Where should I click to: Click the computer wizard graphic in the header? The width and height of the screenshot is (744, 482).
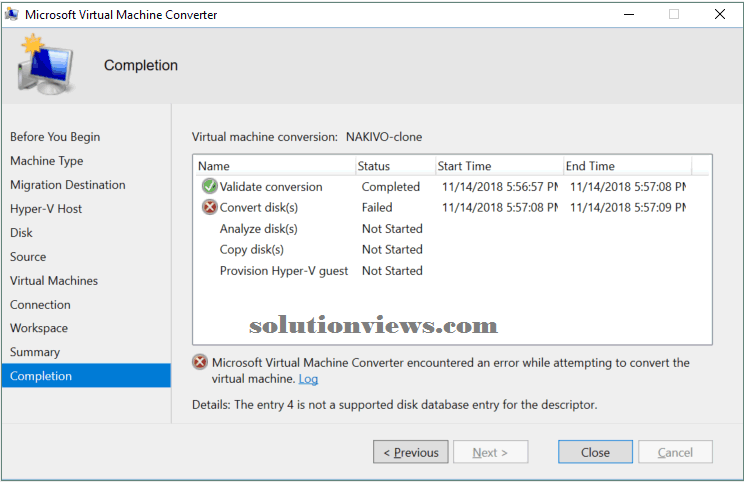click(46, 64)
